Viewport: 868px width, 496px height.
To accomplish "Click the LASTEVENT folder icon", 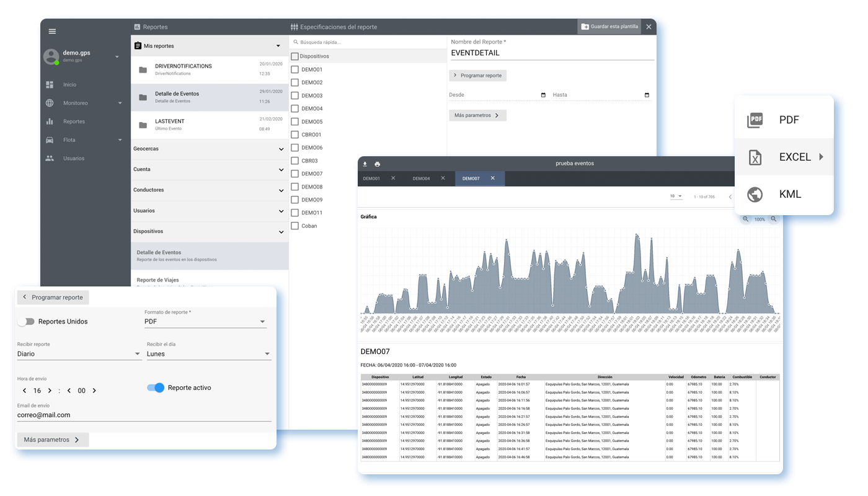I will click(x=143, y=125).
